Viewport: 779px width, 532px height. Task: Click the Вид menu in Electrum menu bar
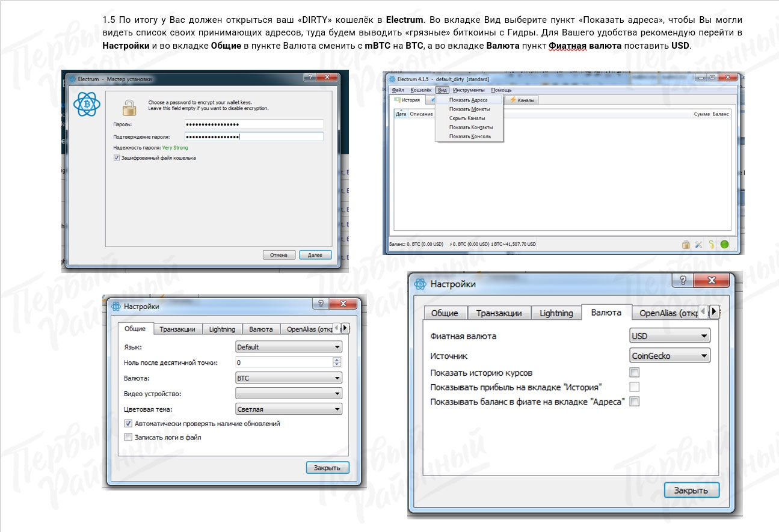(x=443, y=90)
